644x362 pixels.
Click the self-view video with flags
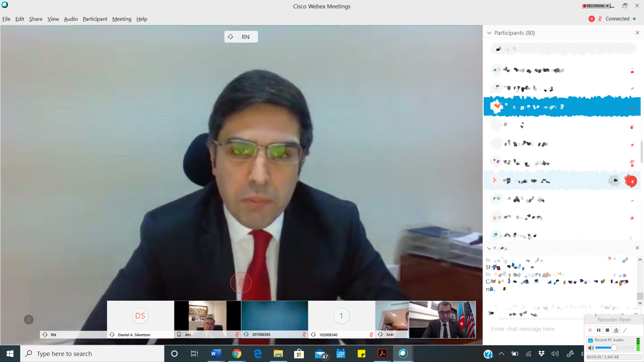442,319
